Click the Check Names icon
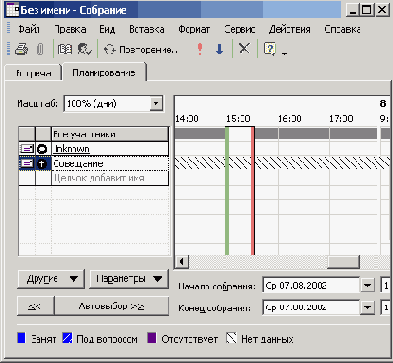This screenshot has height=363, width=393. (84, 49)
